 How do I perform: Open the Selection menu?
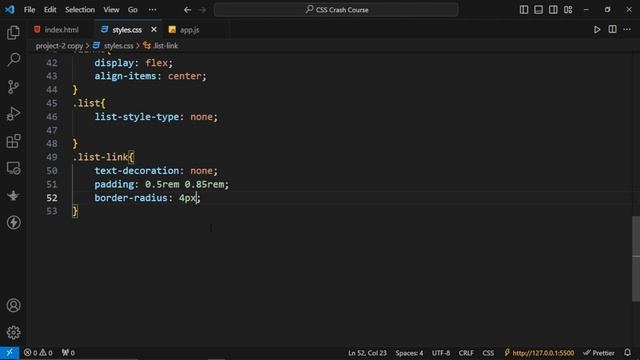click(x=80, y=9)
